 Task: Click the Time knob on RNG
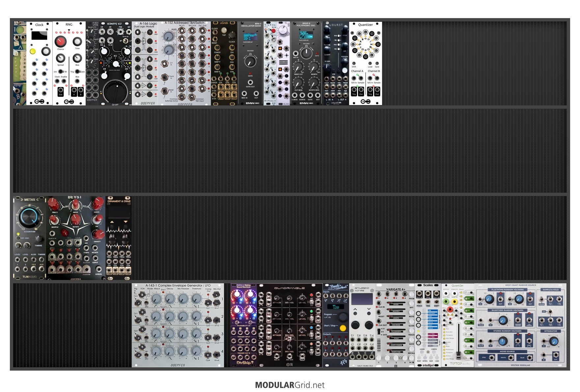pos(77,42)
